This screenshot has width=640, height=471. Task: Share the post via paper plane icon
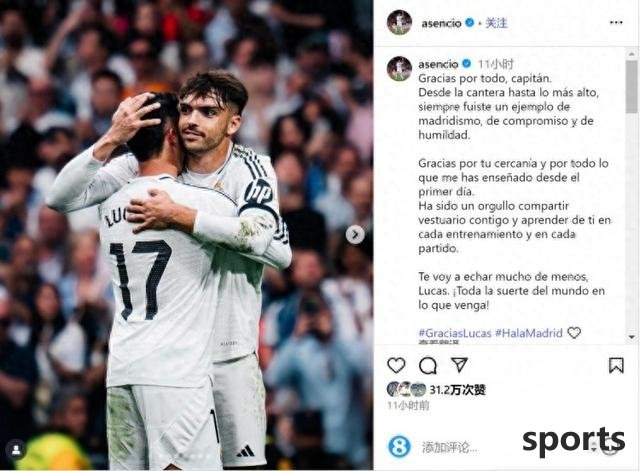point(459,364)
